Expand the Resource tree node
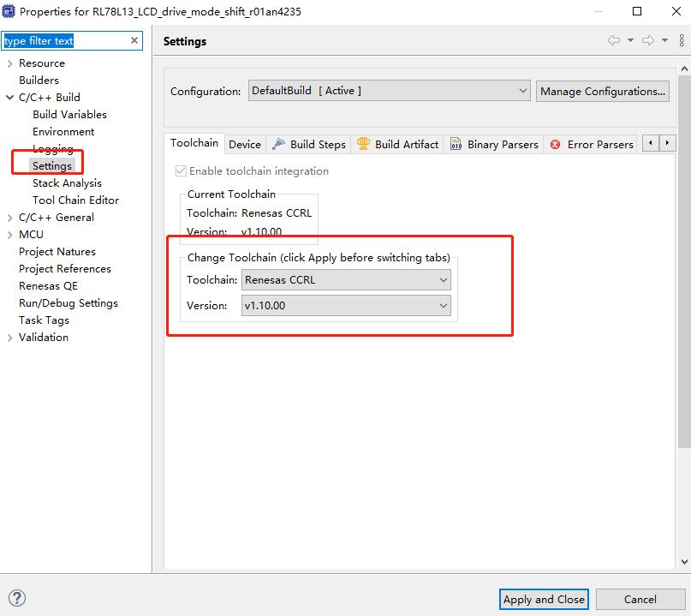Screen dimensions: 691x616 pyautogui.click(x=9, y=63)
